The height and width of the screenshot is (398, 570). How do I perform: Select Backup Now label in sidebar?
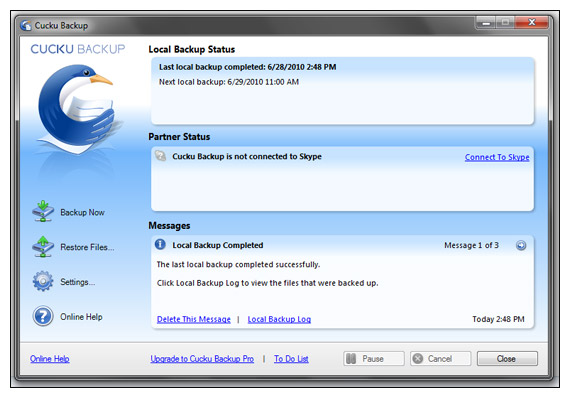(x=83, y=212)
